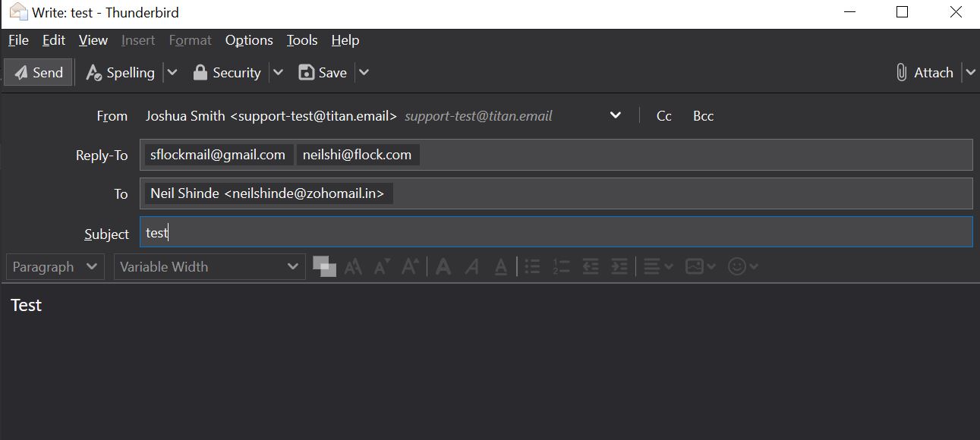
Task: Open the Tools menu
Action: pos(302,40)
